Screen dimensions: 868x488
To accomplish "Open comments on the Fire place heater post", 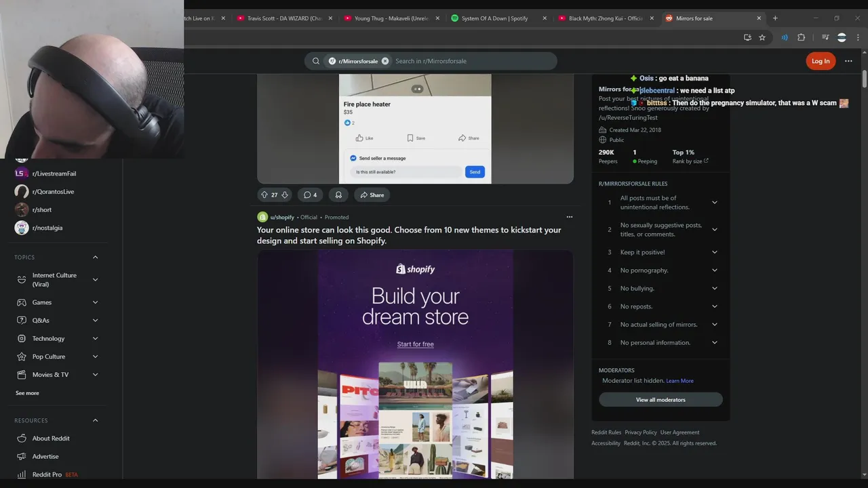I will [310, 195].
